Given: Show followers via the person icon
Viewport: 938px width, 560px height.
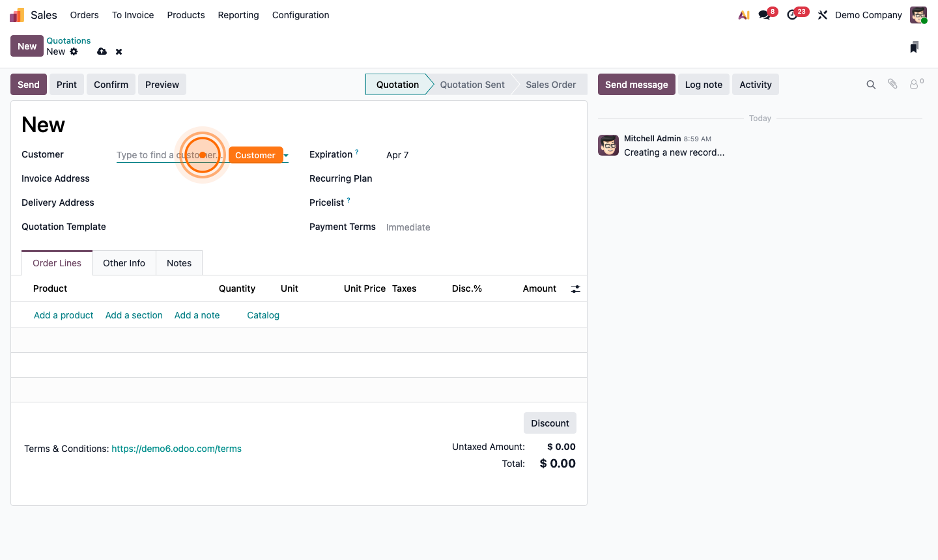Looking at the screenshot, I should pyautogui.click(x=915, y=84).
